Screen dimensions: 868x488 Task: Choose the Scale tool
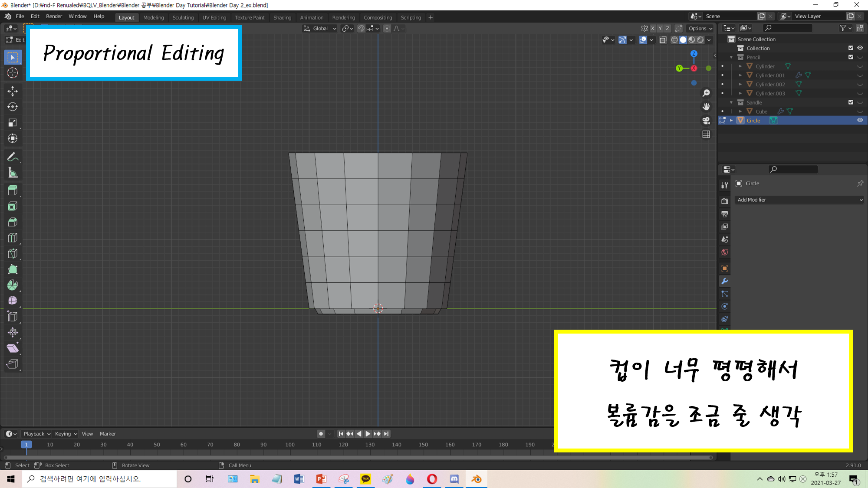tap(13, 123)
